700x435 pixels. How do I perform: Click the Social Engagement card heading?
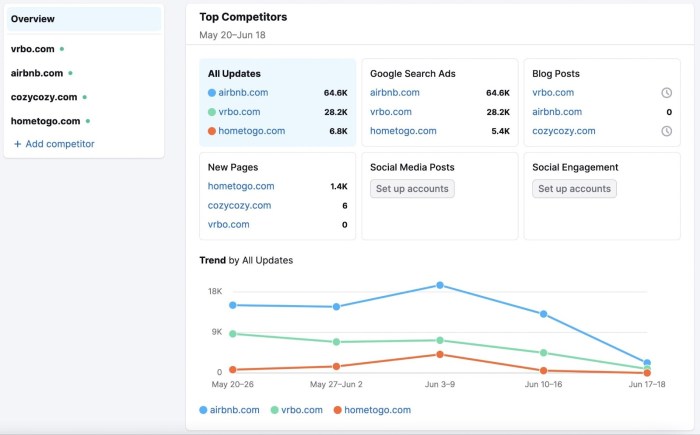tap(575, 167)
